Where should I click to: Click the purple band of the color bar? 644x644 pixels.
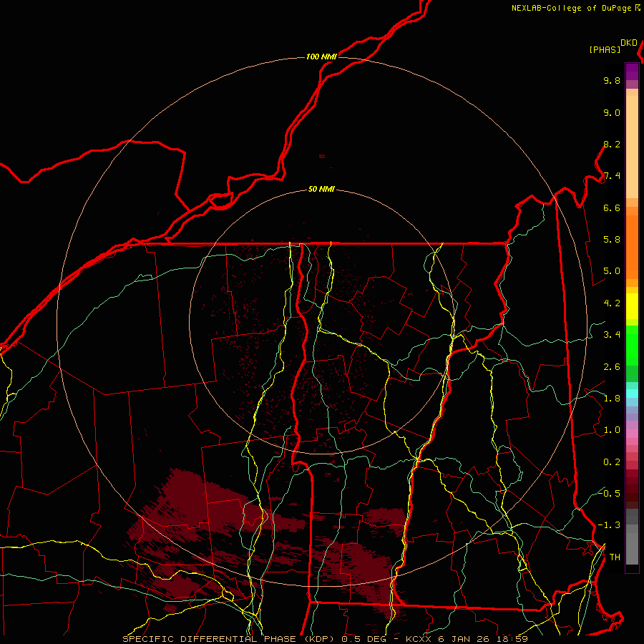point(632,72)
